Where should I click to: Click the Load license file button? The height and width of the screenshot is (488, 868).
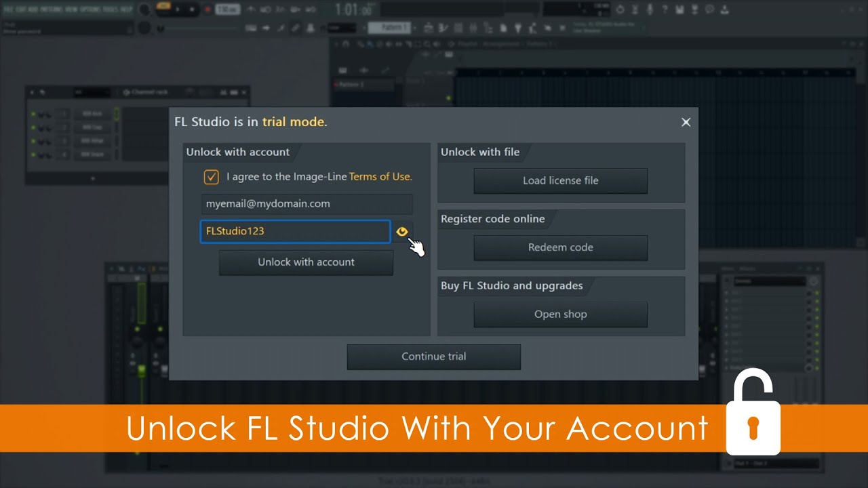pos(561,181)
